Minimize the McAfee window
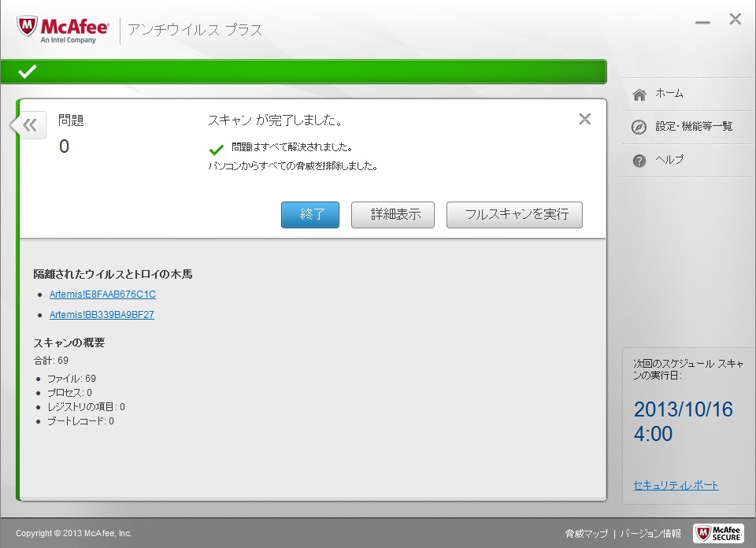 tap(702, 23)
